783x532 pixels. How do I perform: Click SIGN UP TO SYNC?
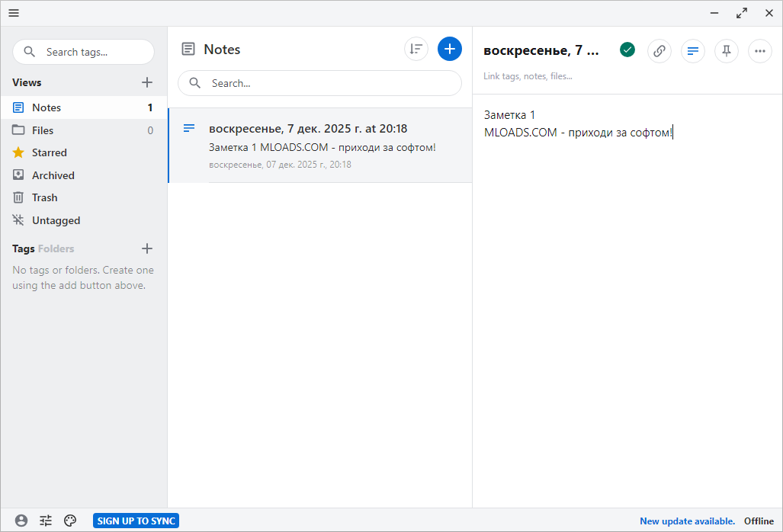[x=136, y=520]
